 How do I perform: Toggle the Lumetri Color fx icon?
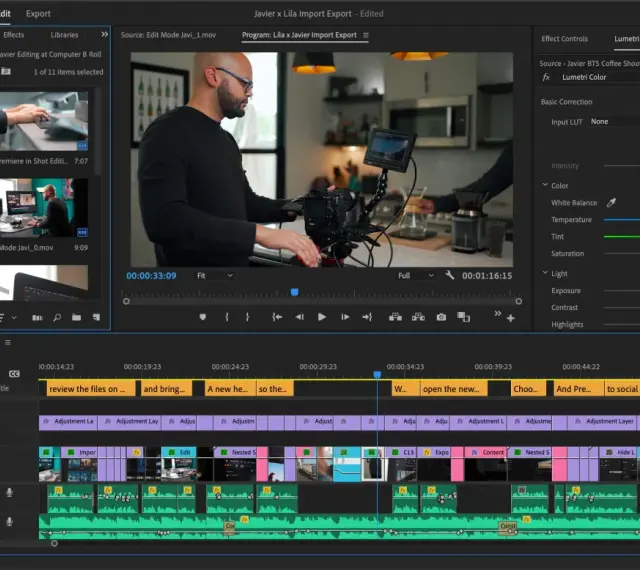546,77
